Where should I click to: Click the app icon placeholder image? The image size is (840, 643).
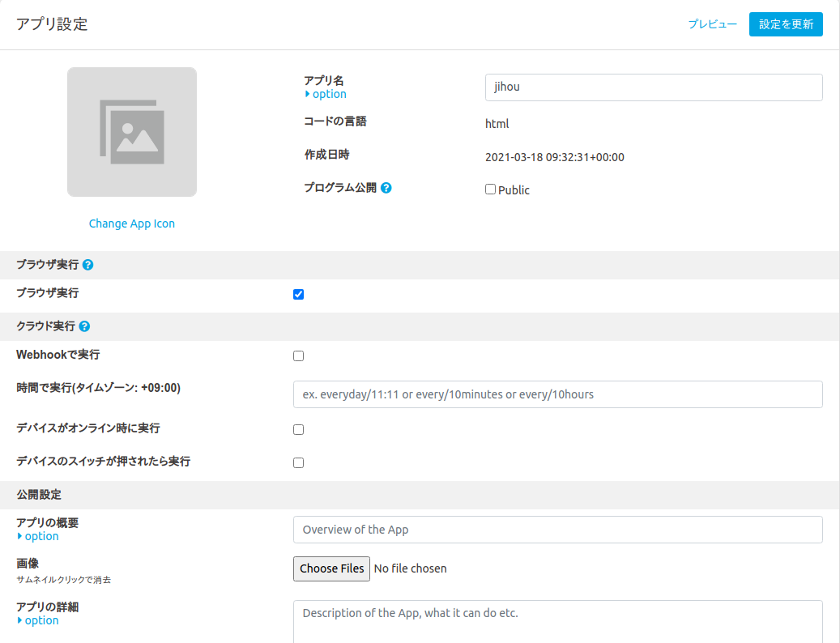(132, 132)
